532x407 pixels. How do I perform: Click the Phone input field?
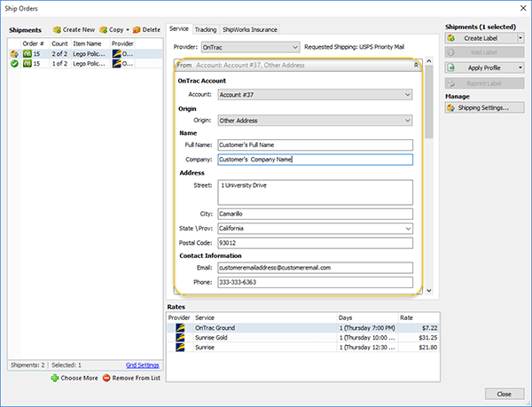coord(315,282)
